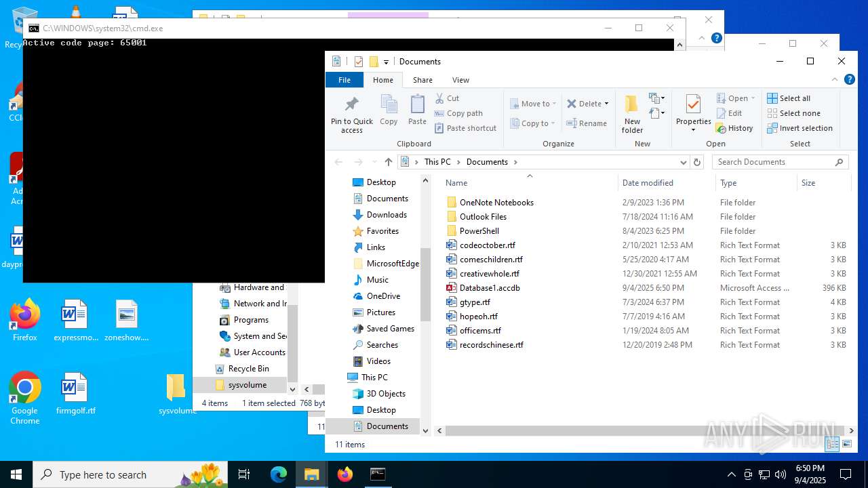
Task: Select zoneshow desktop image file
Action: [127, 321]
